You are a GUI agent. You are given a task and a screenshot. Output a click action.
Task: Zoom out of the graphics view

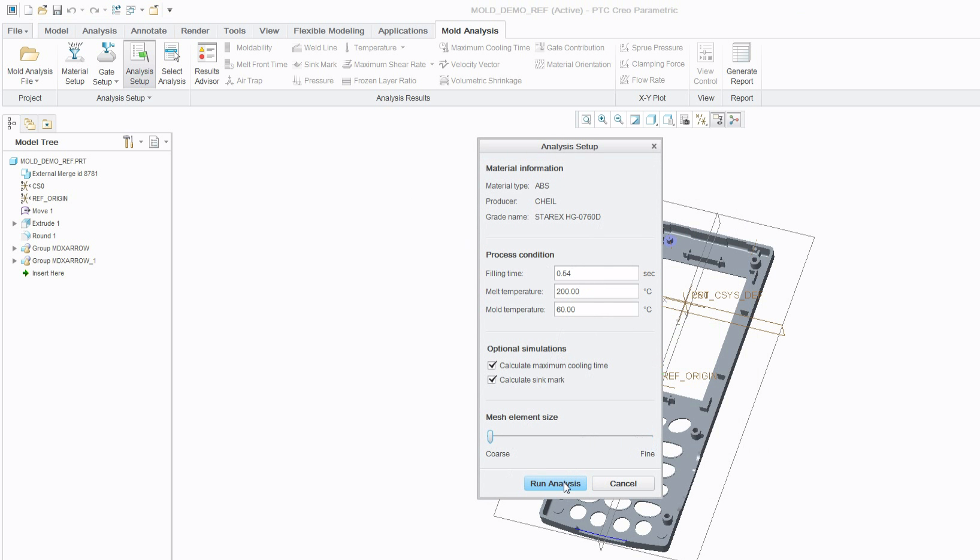tap(619, 120)
